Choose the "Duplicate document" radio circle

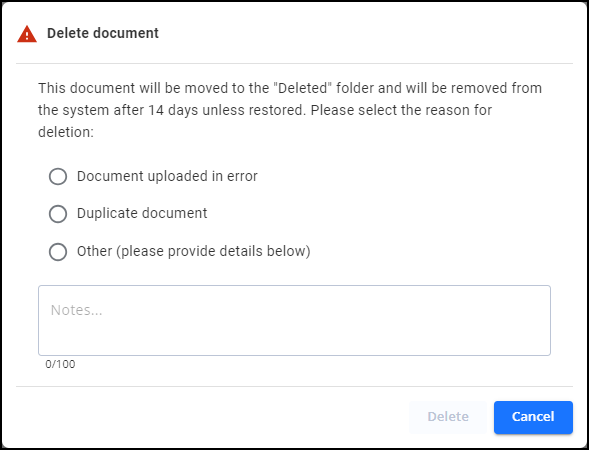[x=58, y=214]
